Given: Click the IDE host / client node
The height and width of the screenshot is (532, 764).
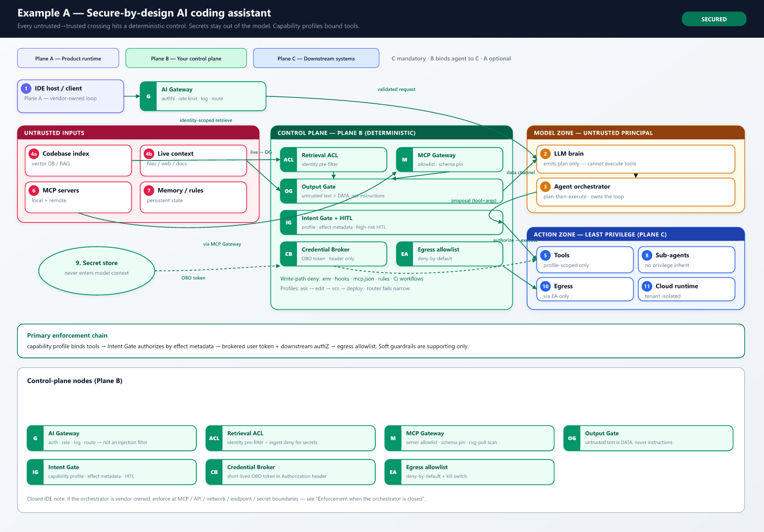Looking at the screenshot, I should [x=71, y=96].
